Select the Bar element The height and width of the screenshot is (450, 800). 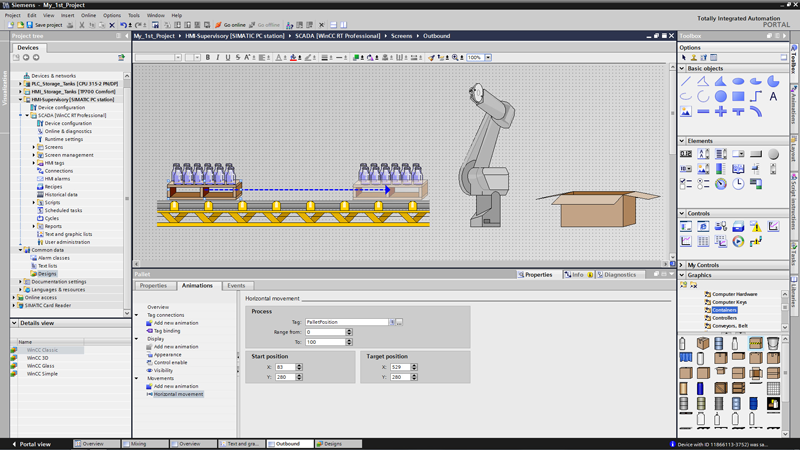(720, 168)
